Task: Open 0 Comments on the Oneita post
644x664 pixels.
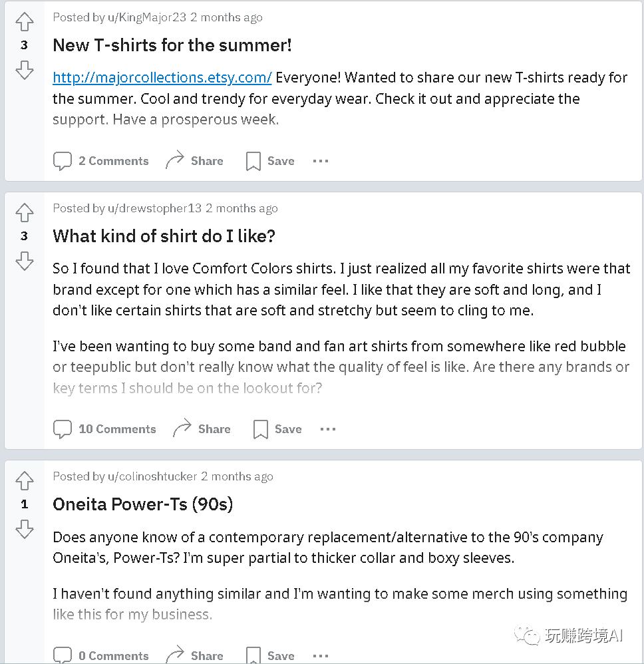Action: (101, 655)
